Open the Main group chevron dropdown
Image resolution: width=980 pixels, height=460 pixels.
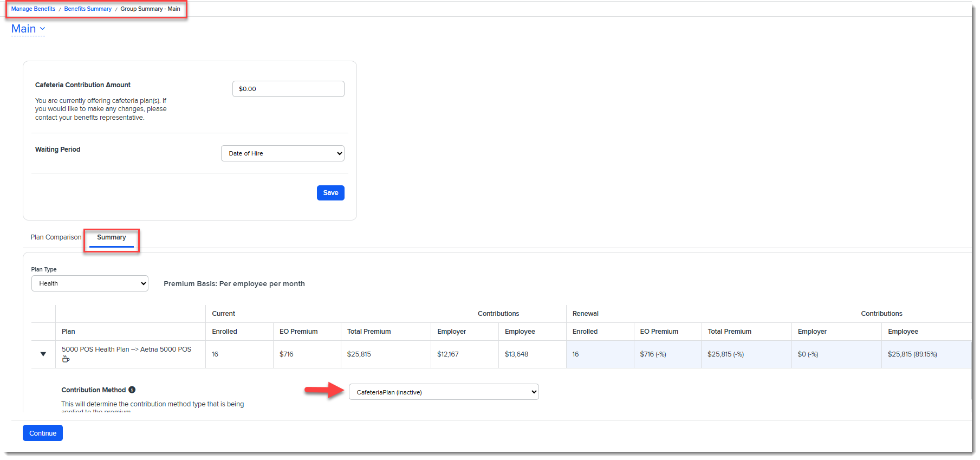[x=42, y=29]
